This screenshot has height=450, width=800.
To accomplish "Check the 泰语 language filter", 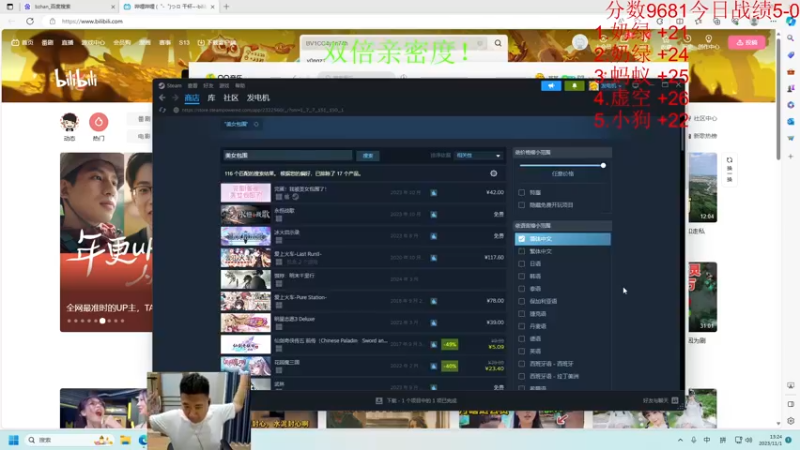I will (521, 289).
